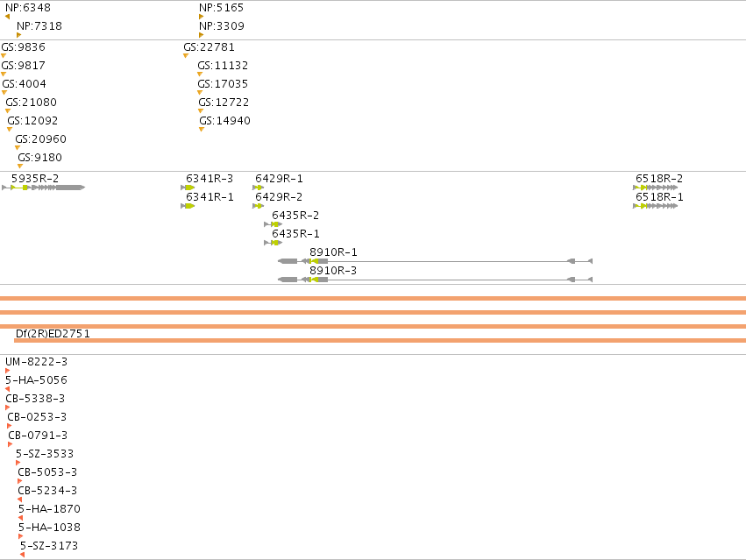Screen dimensions: 746x560
Task: Click the GS:9180 label
Action: [40, 158]
